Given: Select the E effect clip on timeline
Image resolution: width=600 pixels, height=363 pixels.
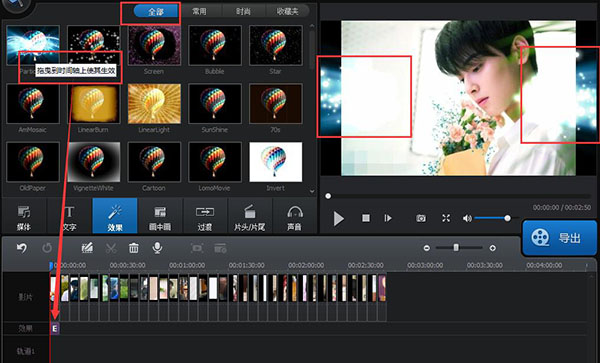Looking at the screenshot, I should coord(55,328).
